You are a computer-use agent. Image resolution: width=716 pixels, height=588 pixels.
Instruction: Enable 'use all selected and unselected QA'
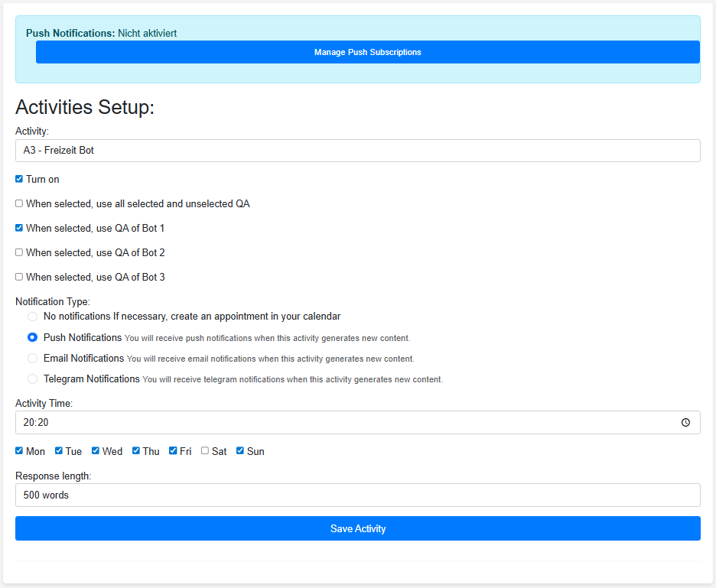[18, 203]
